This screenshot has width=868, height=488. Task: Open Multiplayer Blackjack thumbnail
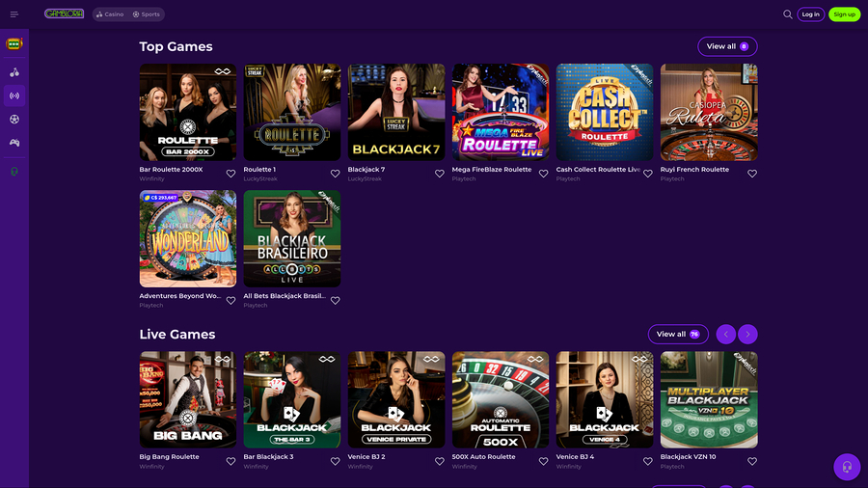point(709,399)
